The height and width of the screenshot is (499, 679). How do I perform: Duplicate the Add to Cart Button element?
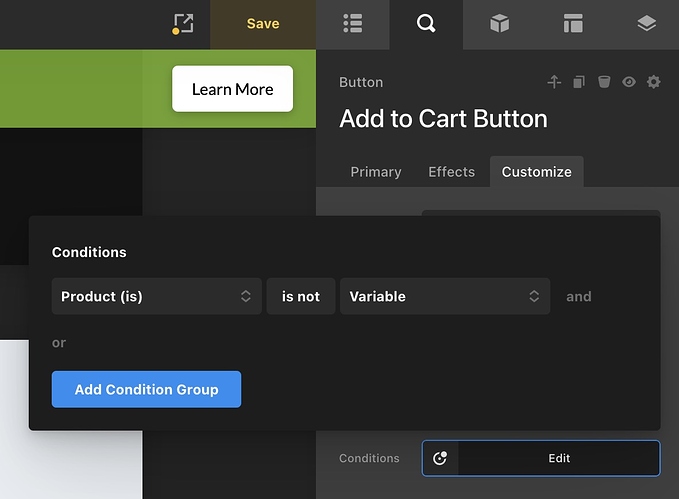pos(579,82)
